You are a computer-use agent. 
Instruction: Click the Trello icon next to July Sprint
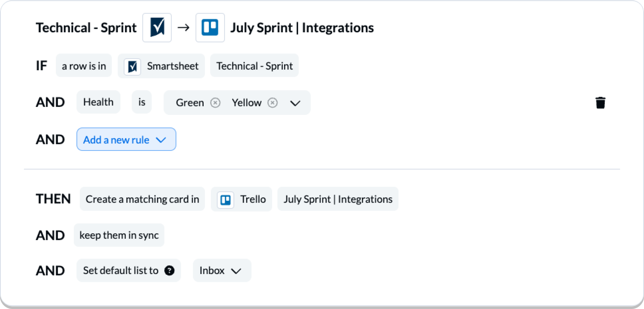click(210, 28)
